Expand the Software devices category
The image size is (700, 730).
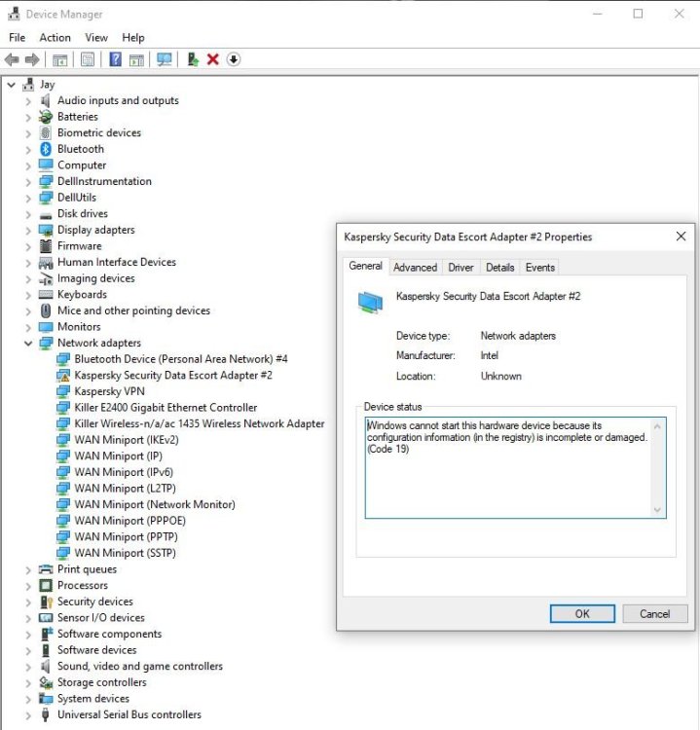[x=28, y=650]
